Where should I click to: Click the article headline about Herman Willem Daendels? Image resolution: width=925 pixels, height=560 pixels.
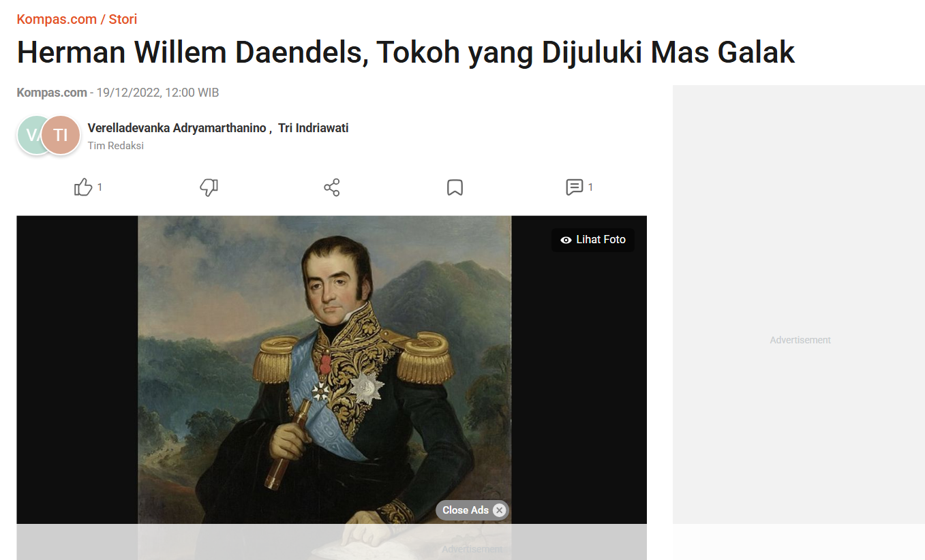click(x=406, y=52)
